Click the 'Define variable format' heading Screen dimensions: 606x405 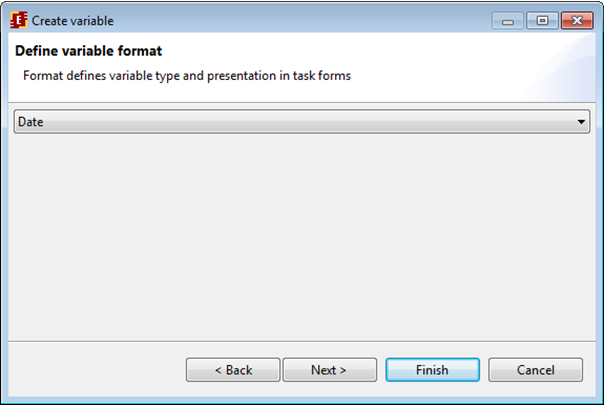[89, 51]
